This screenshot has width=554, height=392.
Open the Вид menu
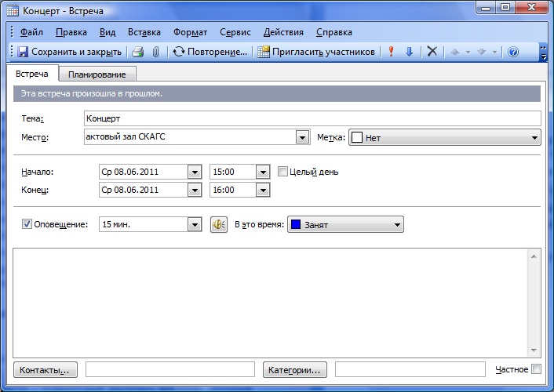[x=108, y=32]
